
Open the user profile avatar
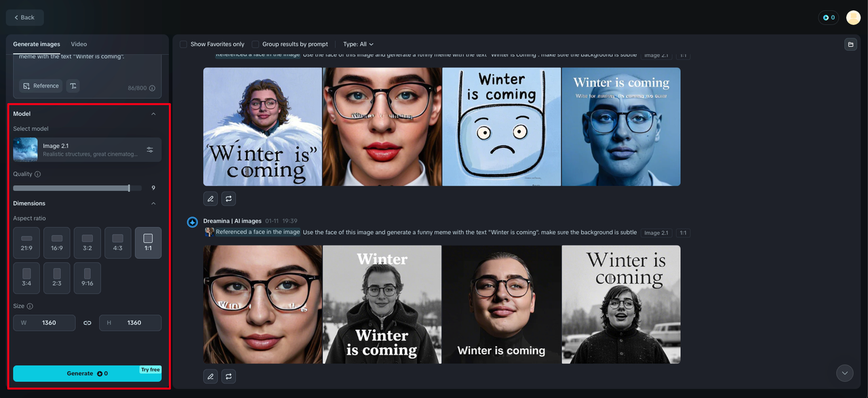[853, 18]
